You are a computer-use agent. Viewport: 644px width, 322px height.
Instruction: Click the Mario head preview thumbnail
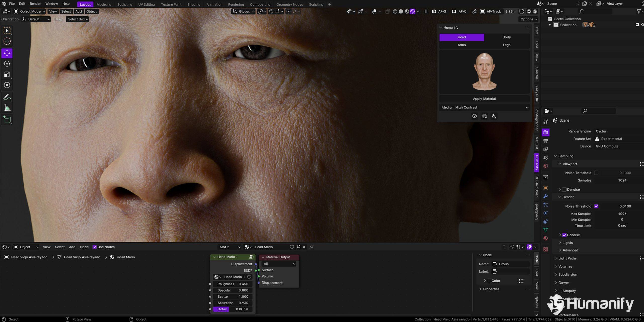pos(484,71)
